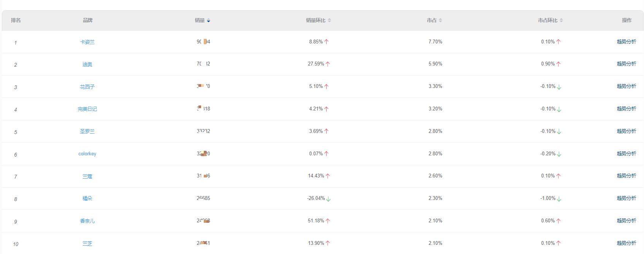
Task: Open the 完美日记 brand link
Action: coord(87,109)
